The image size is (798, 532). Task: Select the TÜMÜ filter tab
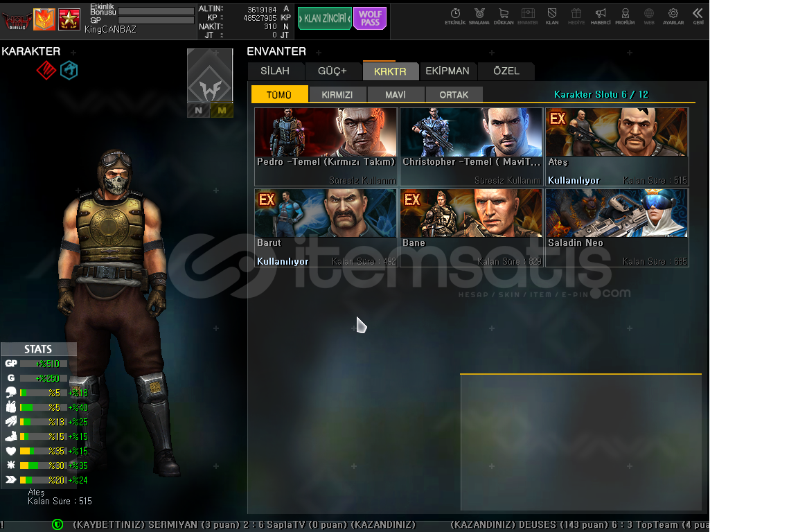[x=279, y=95]
